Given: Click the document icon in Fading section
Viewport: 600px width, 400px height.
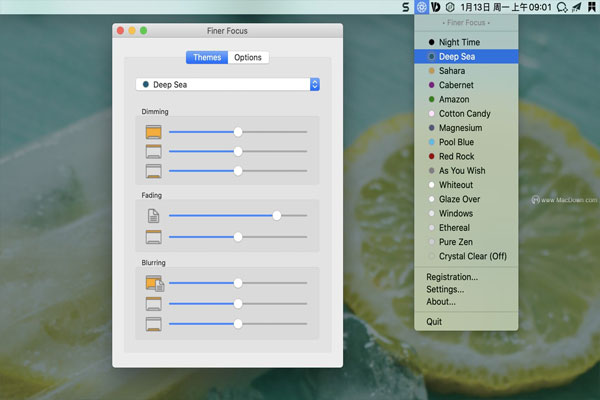Looking at the screenshot, I should [153, 215].
